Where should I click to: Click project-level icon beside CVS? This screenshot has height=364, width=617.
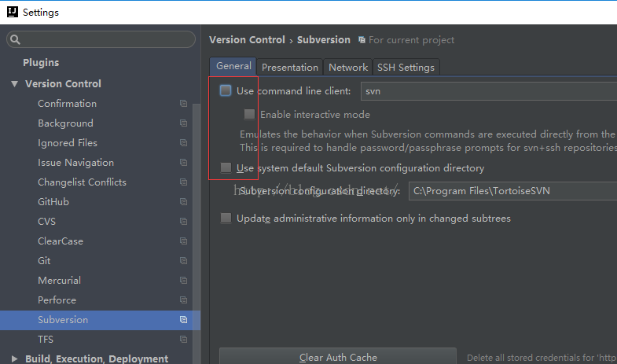[x=183, y=222]
